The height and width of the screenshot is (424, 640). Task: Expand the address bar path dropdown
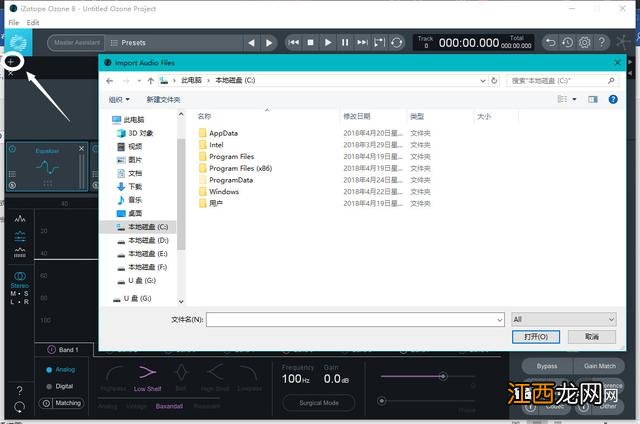[x=483, y=81]
